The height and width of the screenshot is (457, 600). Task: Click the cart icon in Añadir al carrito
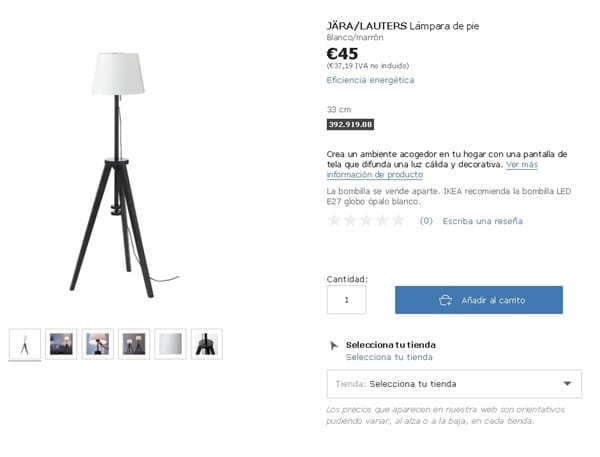[x=445, y=300]
